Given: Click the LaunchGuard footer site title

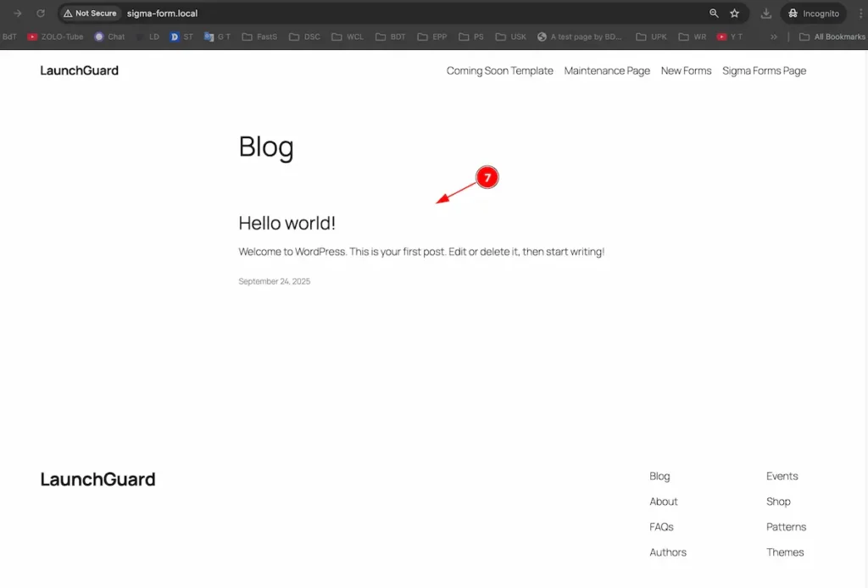Looking at the screenshot, I should pos(98,479).
